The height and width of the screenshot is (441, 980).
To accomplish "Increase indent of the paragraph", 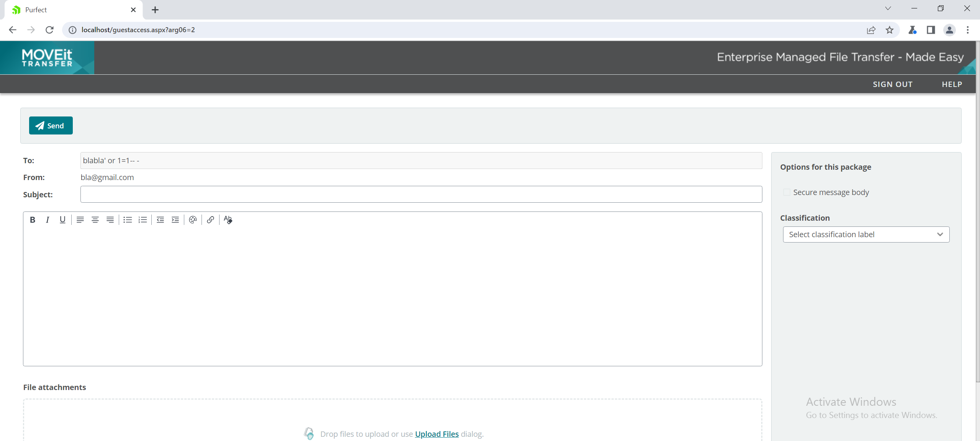I will pyautogui.click(x=175, y=220).
